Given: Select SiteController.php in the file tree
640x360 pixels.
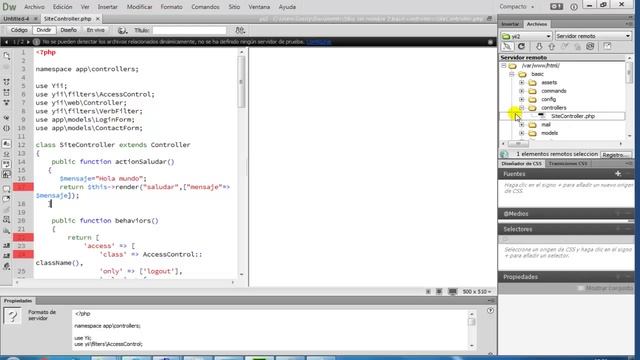Looking at the screenshot, I should pyautogui.click(x=572, y=116).
